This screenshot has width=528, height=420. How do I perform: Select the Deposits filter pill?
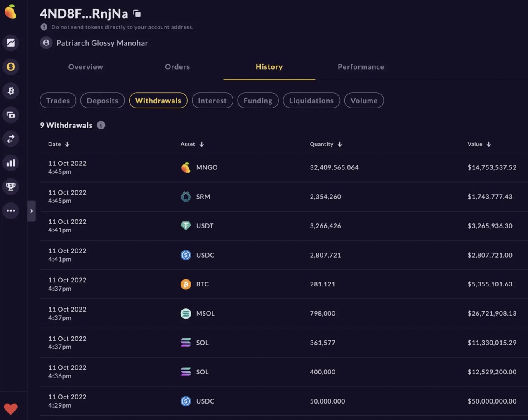click(x=102, y=101)
